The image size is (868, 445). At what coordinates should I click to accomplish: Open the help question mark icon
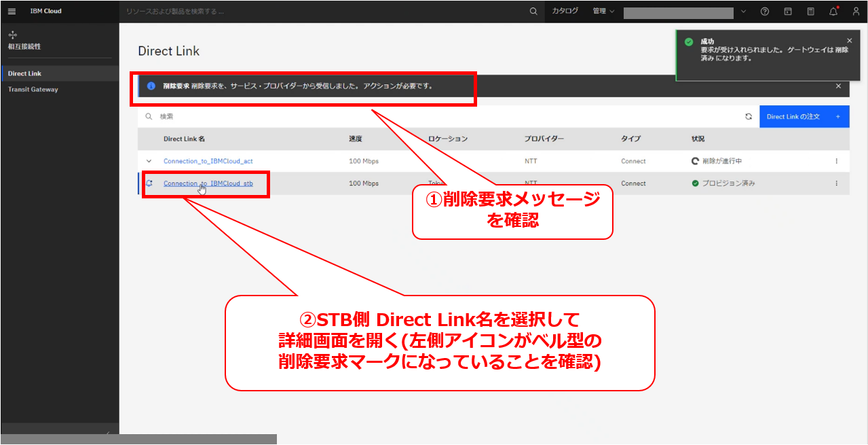[x=765, y=12]
